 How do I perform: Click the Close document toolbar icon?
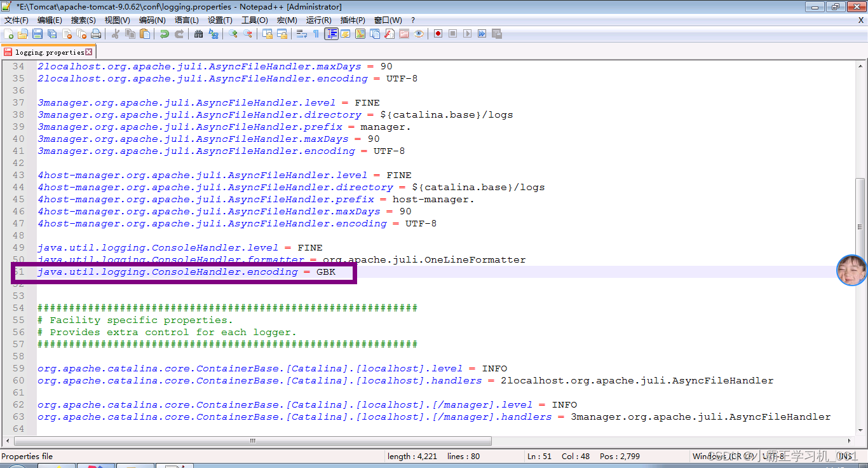click(x=67, y=34)
